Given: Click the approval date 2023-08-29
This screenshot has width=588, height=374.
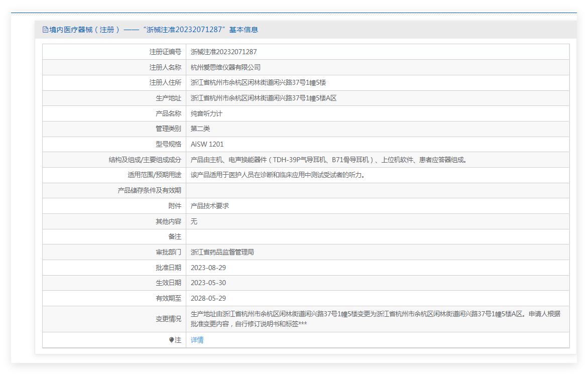Looking at the screenshot, I should (208, 268).
